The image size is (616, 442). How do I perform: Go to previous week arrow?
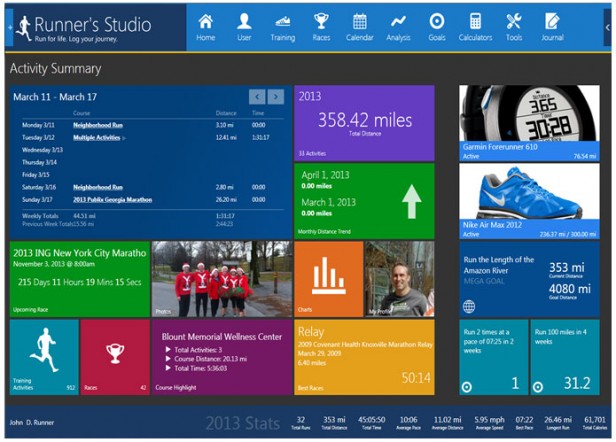coord(257,97)
